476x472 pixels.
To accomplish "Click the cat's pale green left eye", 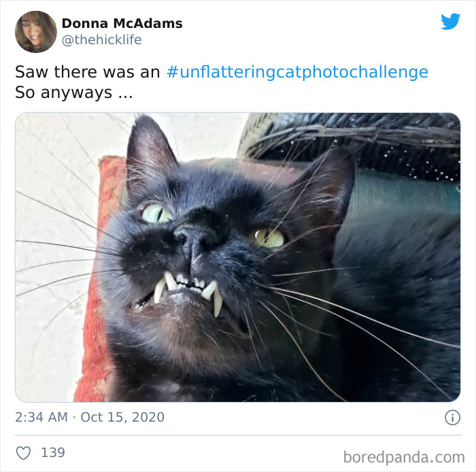I will [156, 214].
